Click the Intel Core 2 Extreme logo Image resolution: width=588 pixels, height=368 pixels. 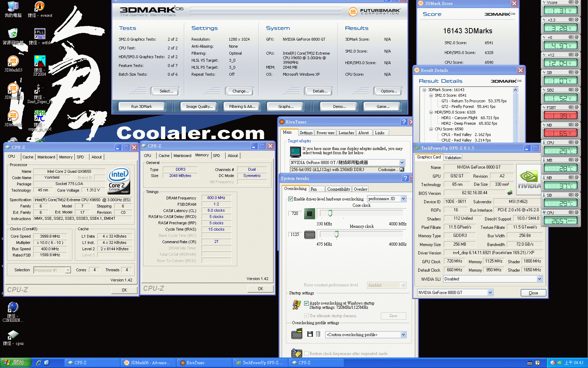119,180
